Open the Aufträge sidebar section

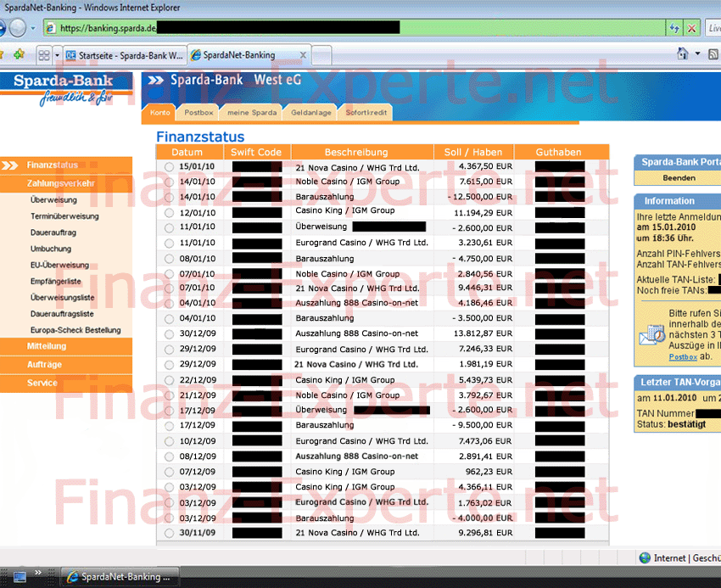[x=66, y=365]
